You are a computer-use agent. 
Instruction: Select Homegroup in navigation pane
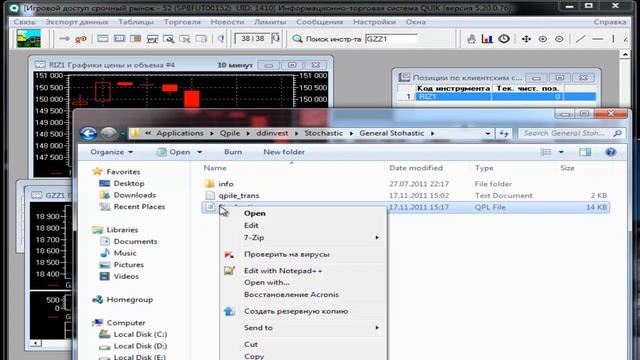(x=129, y=300)
